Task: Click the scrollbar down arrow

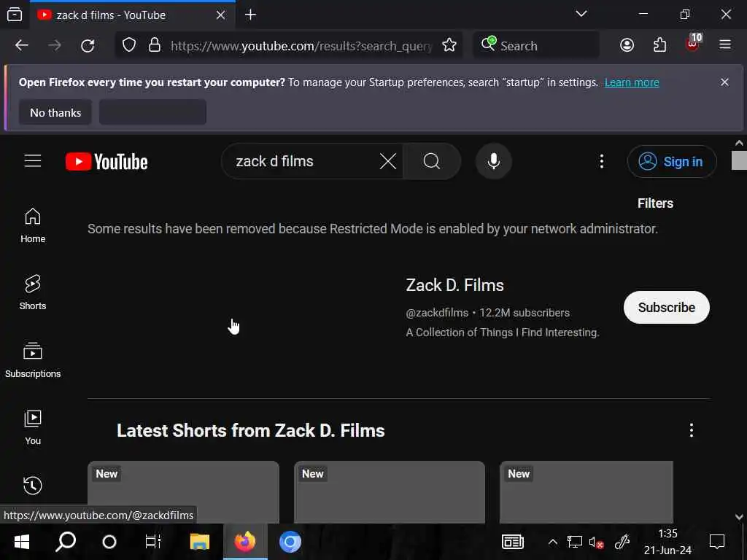Action: pyautogui.click(x=739, y=517)
